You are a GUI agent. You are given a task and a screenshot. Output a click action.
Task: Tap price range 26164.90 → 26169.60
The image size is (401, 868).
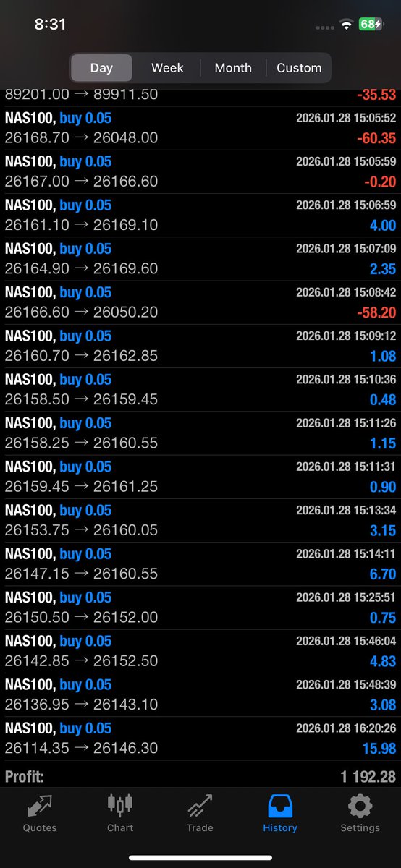(81, 268)
